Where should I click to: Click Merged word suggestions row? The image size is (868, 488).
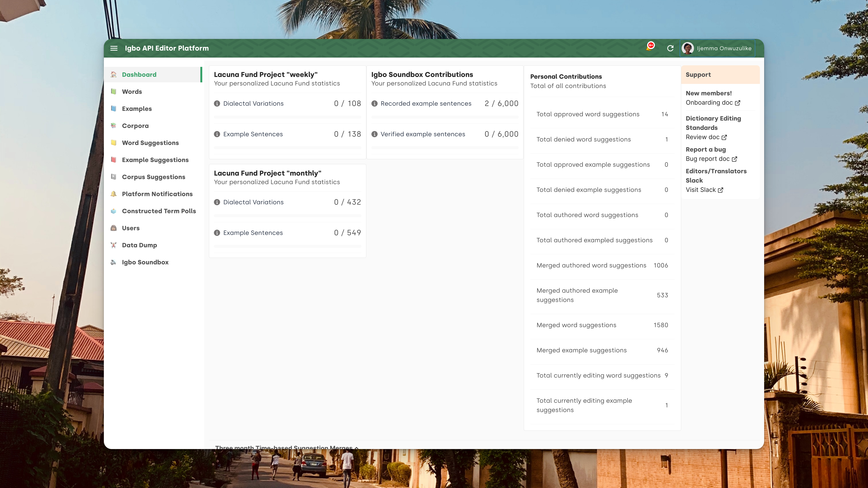click(602, 325)
